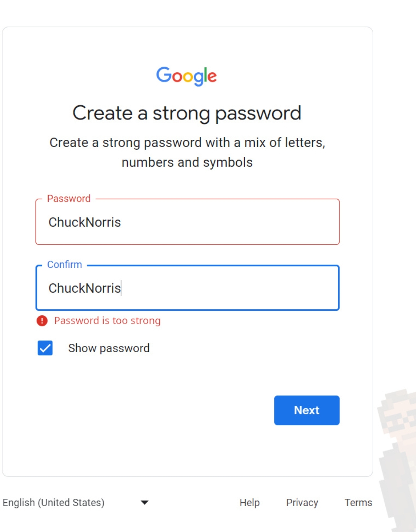Open the Help link
This screenshot has width=416, height=532.
pyautogui.click(x=249, y=503)
